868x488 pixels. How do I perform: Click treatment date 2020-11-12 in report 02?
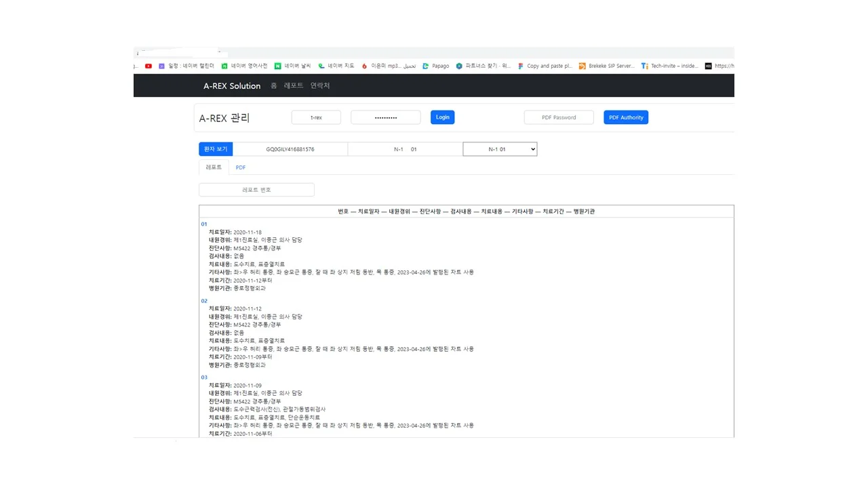[x=248, y=308]
